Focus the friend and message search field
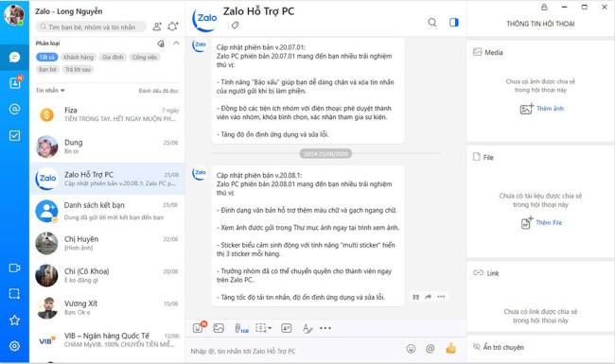615x364 pixels. coord(91,26)
